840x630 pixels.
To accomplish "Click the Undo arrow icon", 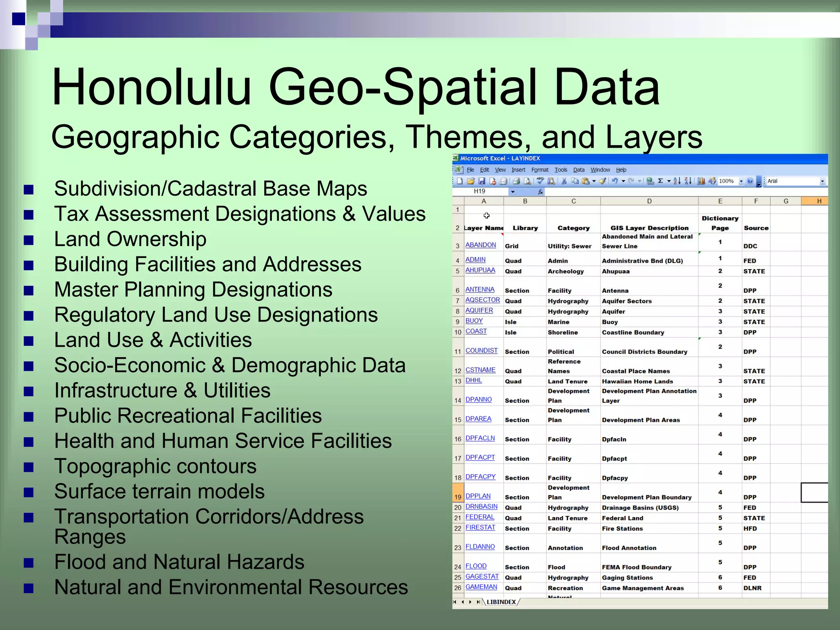I will pos(615,181).
